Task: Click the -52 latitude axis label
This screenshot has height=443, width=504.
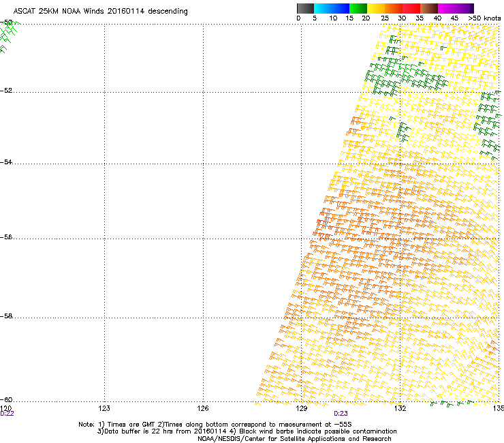Action: click(x=6, y=91)
